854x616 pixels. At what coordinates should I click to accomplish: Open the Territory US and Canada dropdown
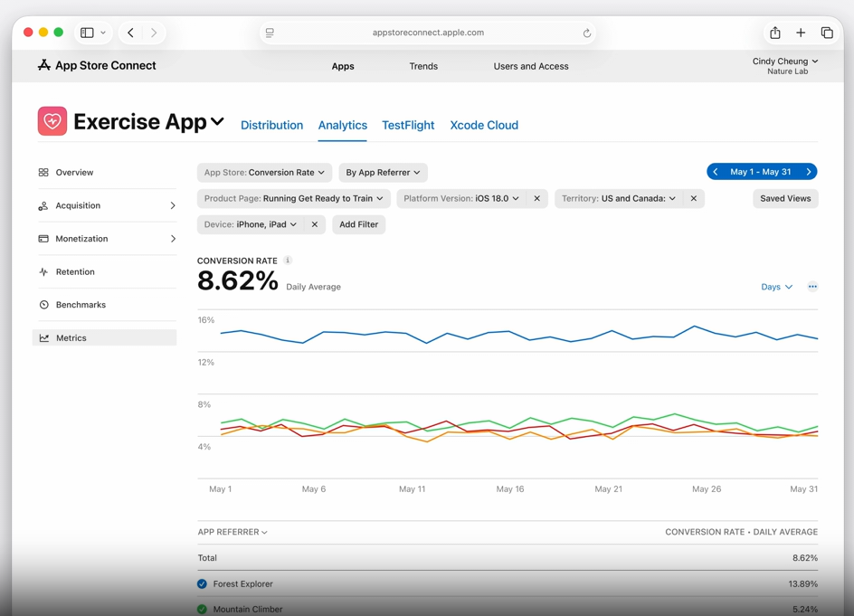(x=619, y=198)
